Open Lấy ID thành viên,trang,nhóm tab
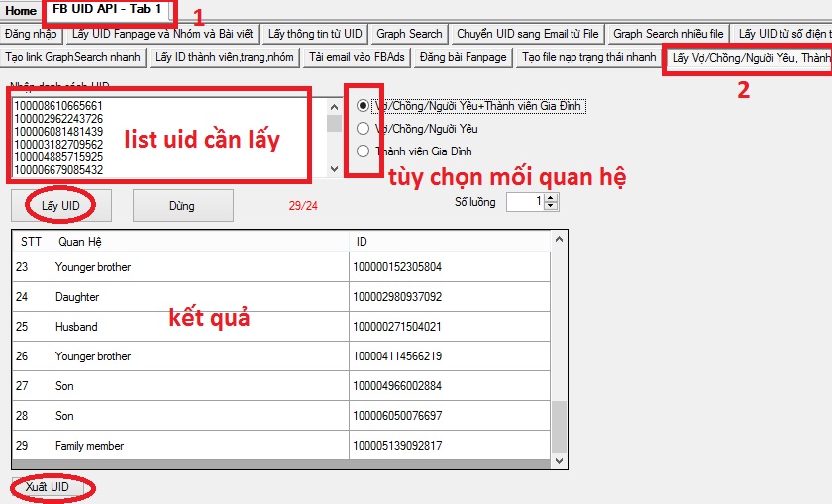The image size is (832, 504). [x=225, y=57]
